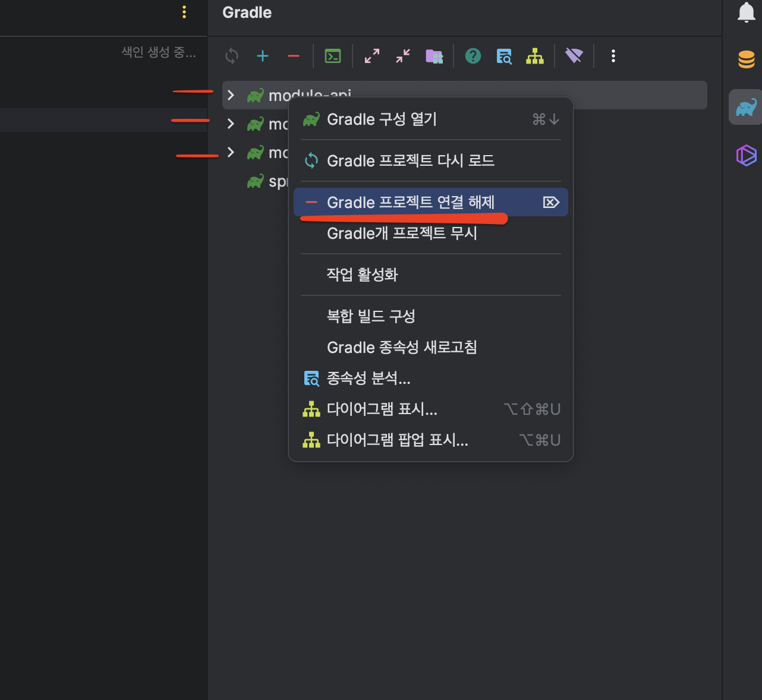Select the module-api tree row

pyautogui.click(x=465, y=95)
